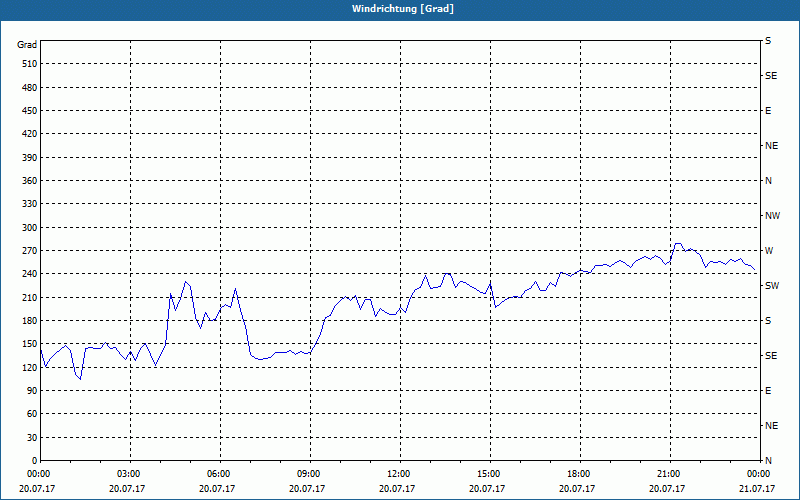Click the "NE" compass label level with 30
This screenshot has width=800, height=500.
(x=772, y=426)
